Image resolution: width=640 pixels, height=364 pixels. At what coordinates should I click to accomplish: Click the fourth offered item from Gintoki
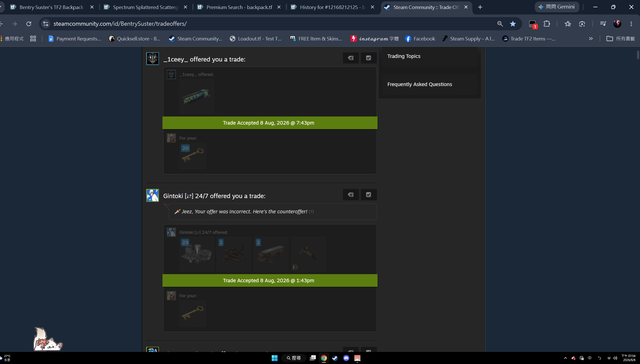[x=309, y=254]
